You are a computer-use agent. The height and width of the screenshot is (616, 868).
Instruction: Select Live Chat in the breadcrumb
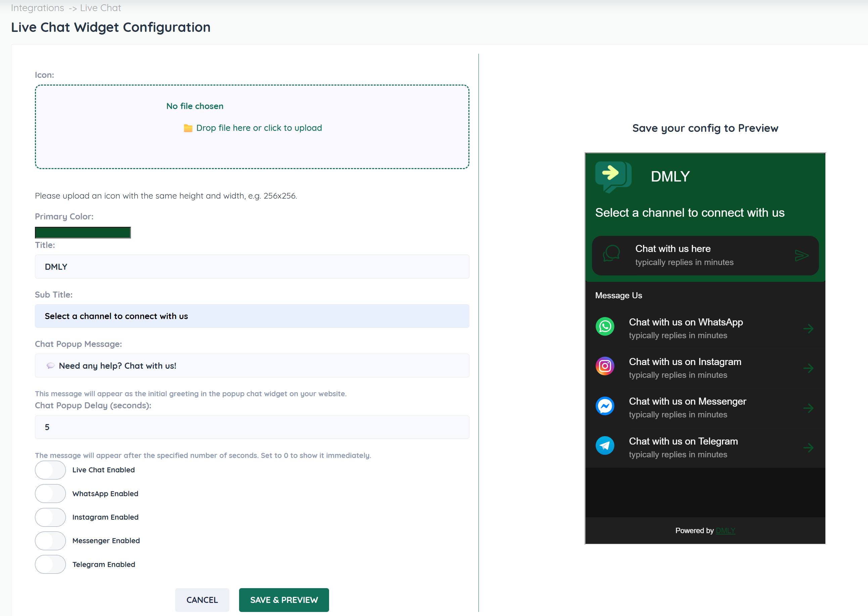[100, 8]
